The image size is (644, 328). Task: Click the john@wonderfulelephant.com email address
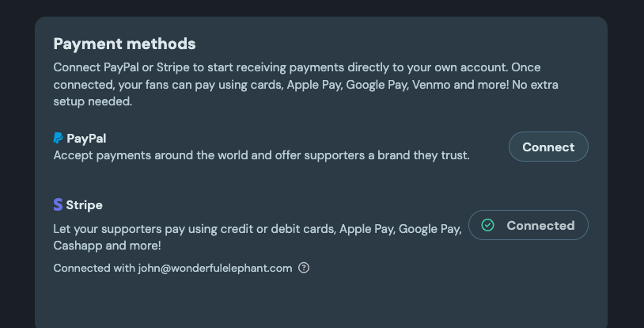(x=215, y=268)
